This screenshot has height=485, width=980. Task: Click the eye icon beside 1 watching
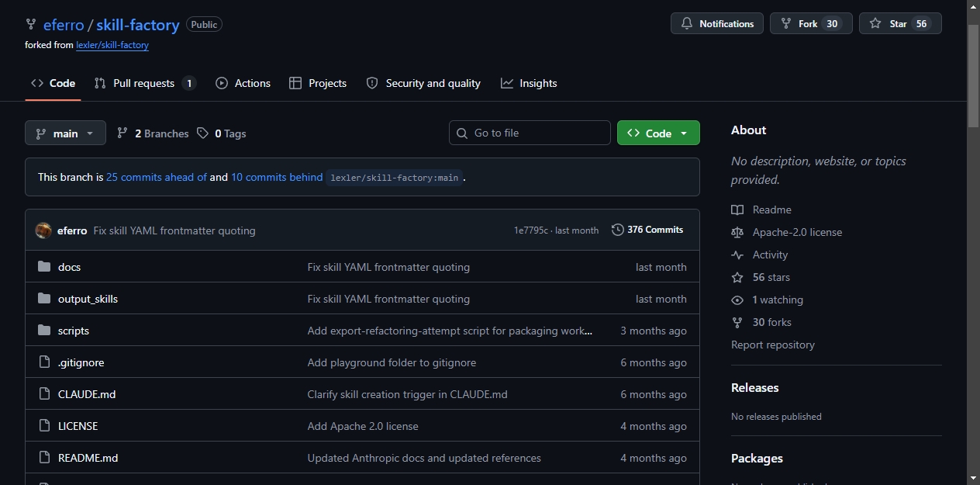(737, 300)
